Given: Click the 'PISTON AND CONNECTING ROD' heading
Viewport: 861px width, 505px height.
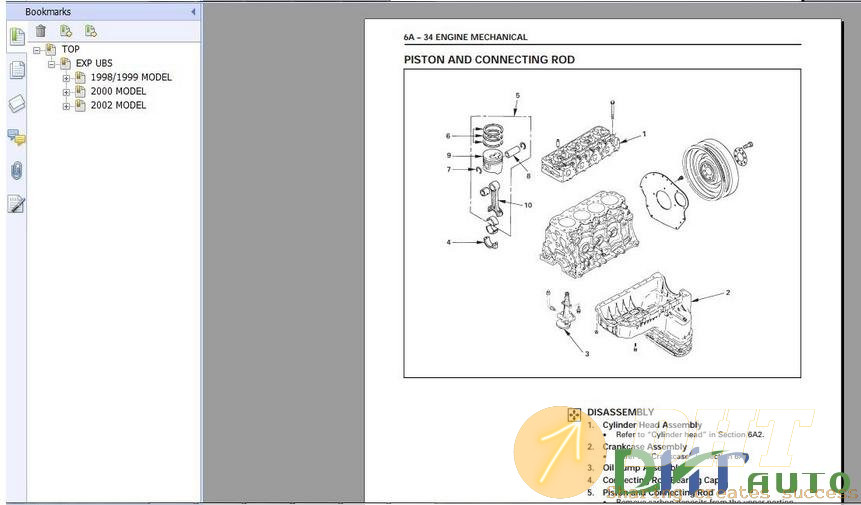Looking at the screenshot, I should pyautogui.click(x=489, y=60).
